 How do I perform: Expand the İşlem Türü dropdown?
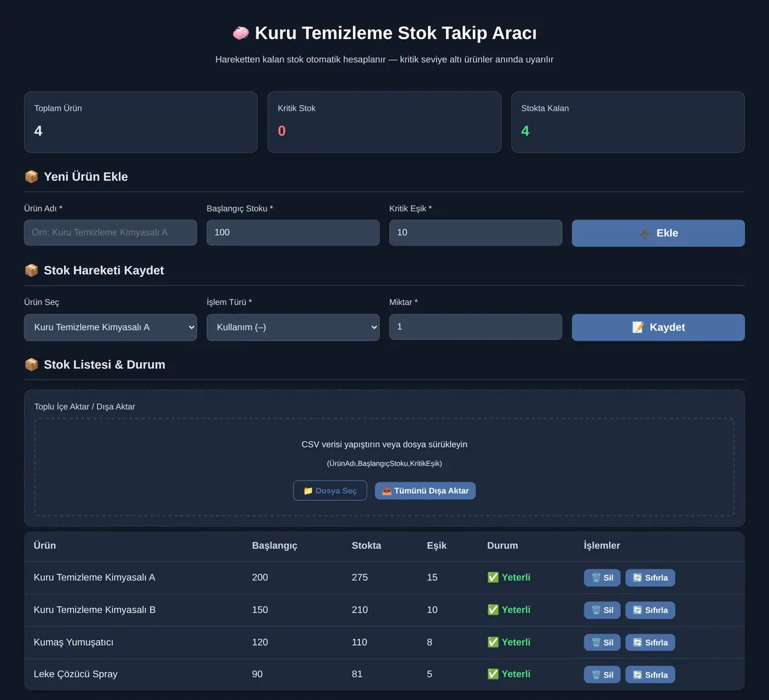(x=293, y=327)
